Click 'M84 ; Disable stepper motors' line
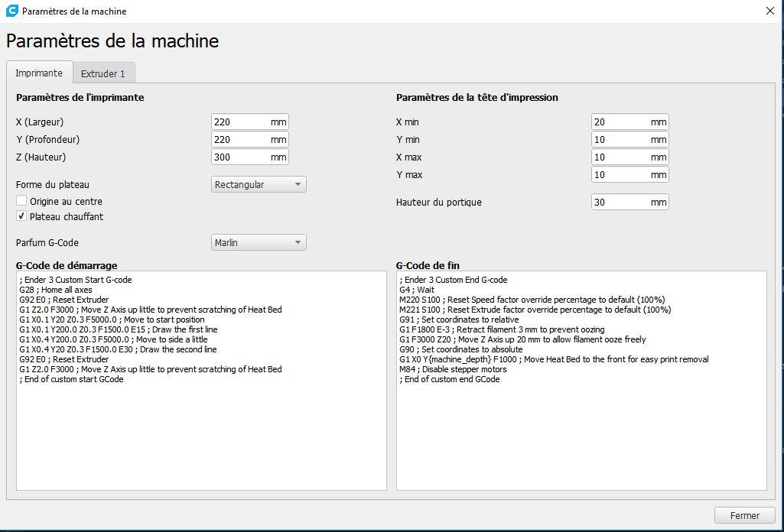 click(453, 369)
